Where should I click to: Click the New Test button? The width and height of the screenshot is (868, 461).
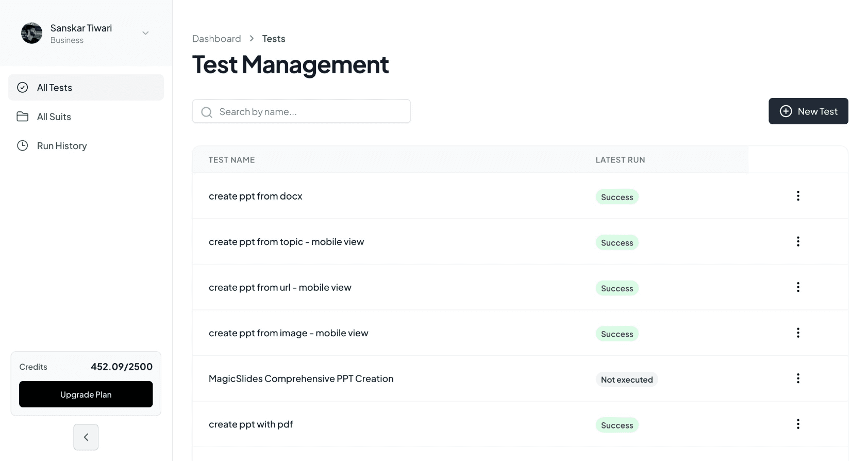(x=808, y=111)
